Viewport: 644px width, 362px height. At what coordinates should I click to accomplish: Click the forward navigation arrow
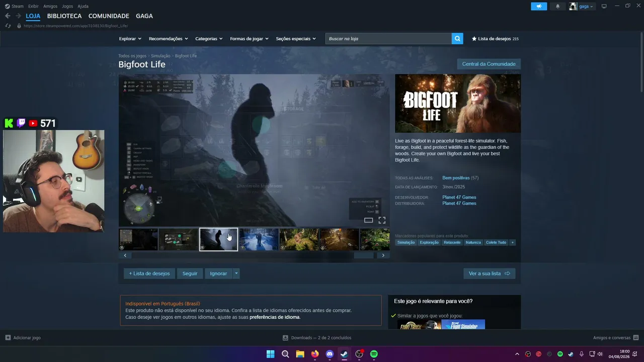(18, 16)
